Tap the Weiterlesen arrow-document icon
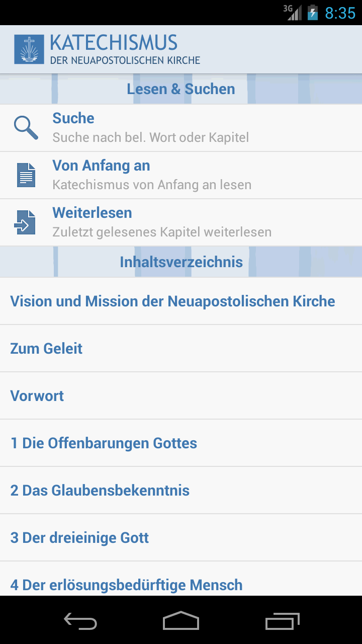The image size is (362, 644). point(25,222)
